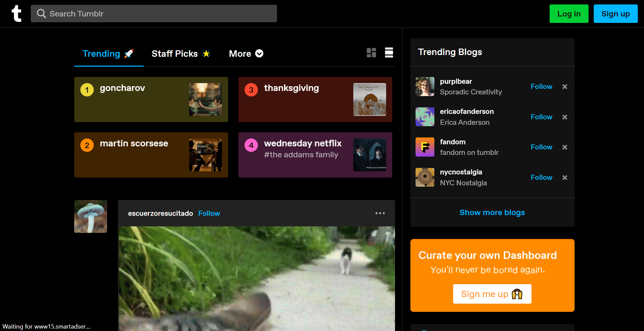Focus the Search Tumblr field
The width and height of the screenshot is (644, 331).
(x=154, y=14)
